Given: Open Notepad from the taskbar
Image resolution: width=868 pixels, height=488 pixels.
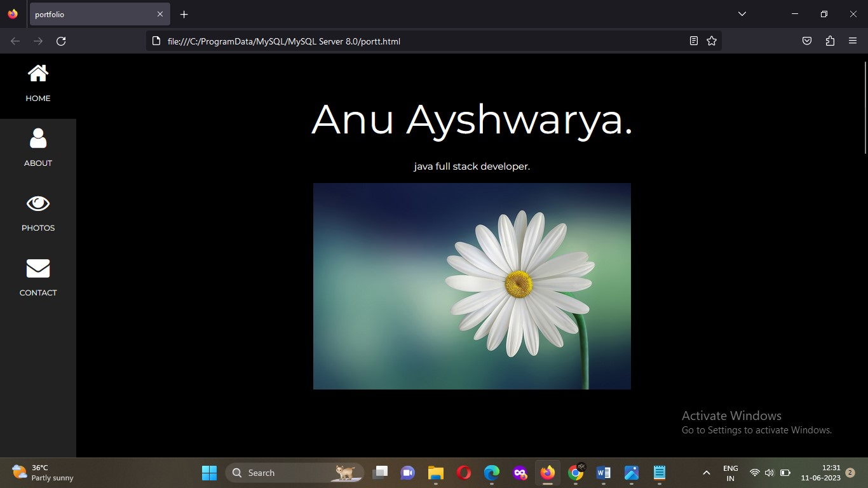Looking at the screenshot, I should tap(659, 473).
